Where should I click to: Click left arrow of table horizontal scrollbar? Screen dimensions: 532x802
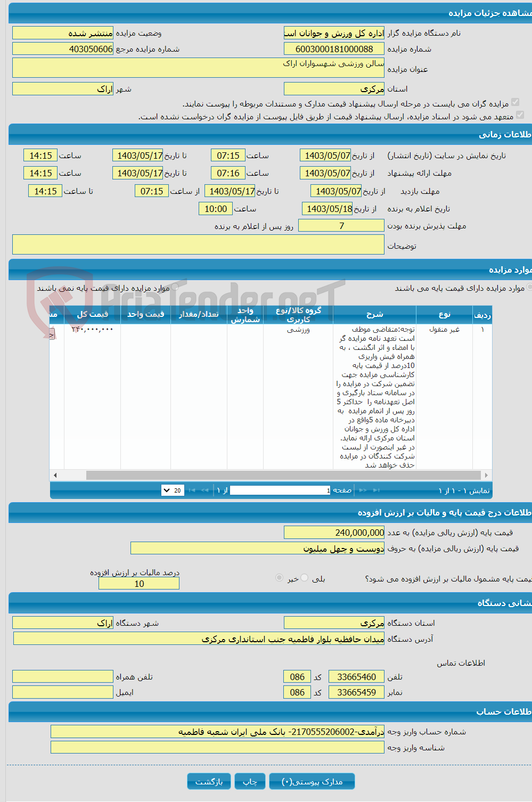tap(55, 475)
